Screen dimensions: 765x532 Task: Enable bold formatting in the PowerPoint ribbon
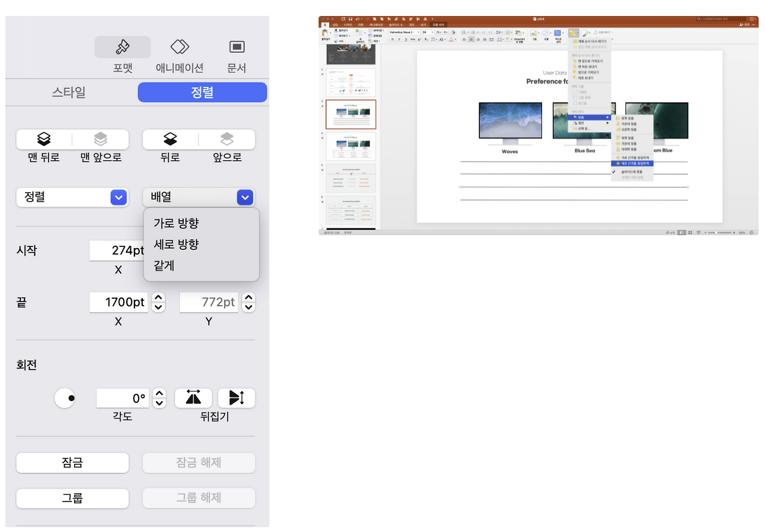(392, 39)
